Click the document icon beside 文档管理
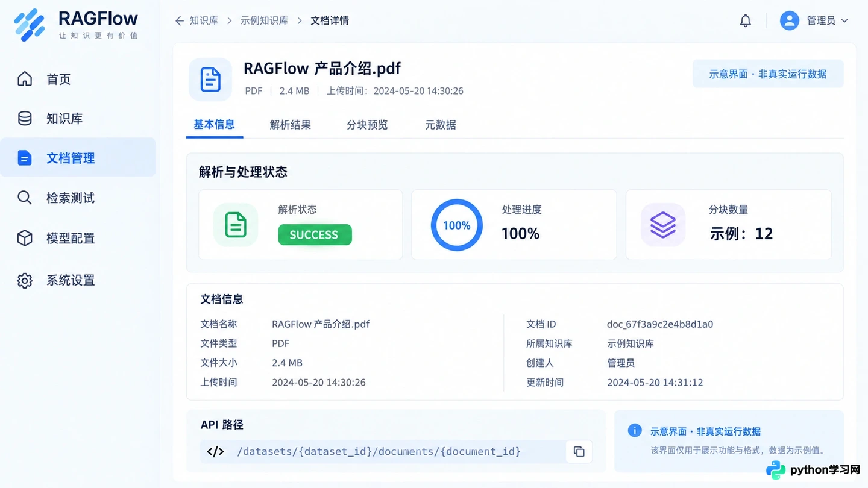Viewport: 868px width, 488px height. pos(25,158)
